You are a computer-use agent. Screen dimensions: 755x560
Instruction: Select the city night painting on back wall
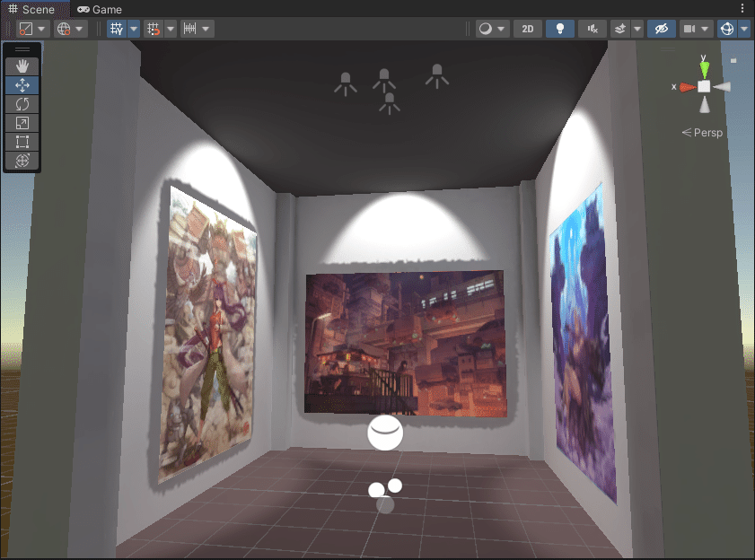coord(406,344)
